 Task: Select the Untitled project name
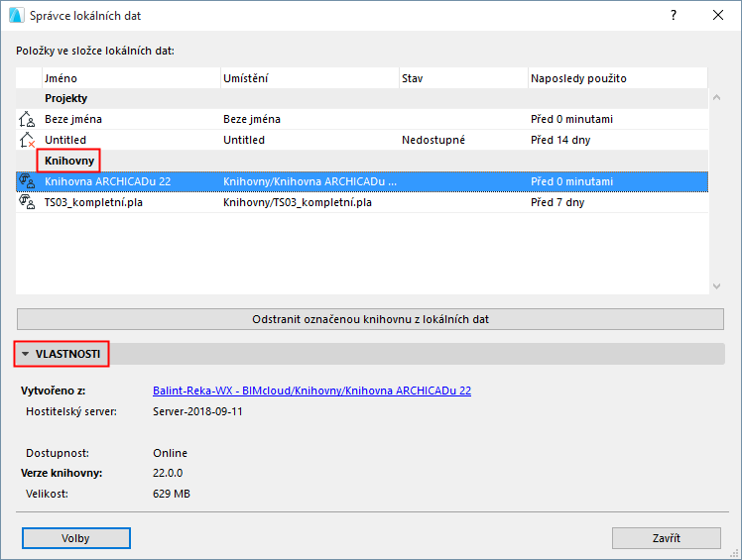click(65, 140)
